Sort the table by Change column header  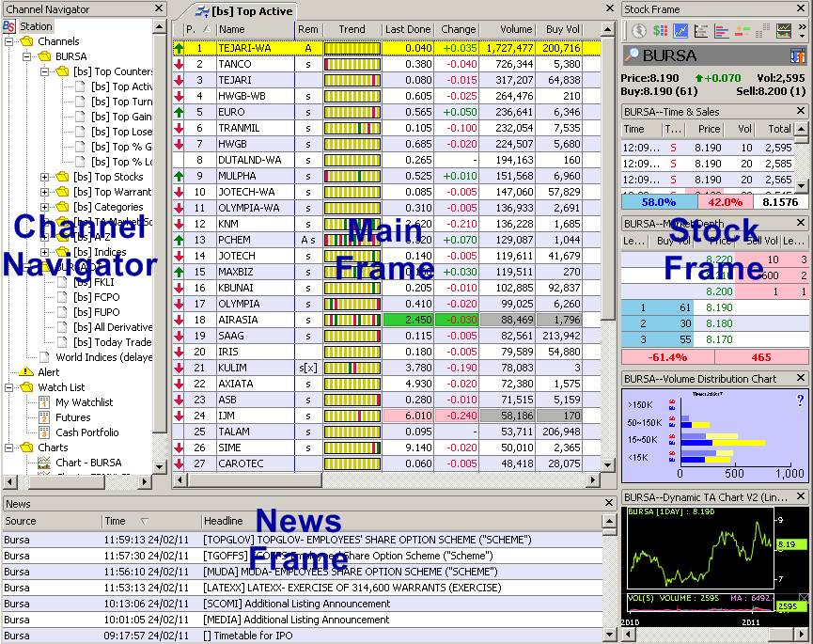click(x=456, y=29)
